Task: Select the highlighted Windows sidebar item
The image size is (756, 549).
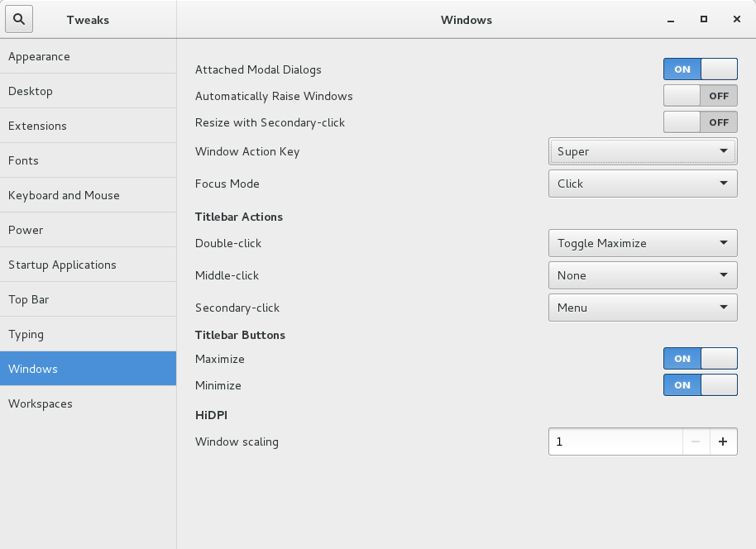Action: 89,369
